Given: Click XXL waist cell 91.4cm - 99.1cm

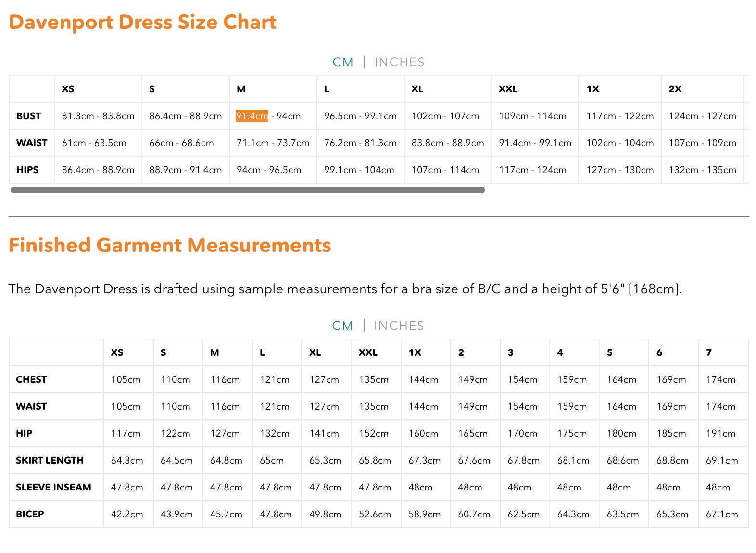Looking at the screenshot, I should (535, 143).
